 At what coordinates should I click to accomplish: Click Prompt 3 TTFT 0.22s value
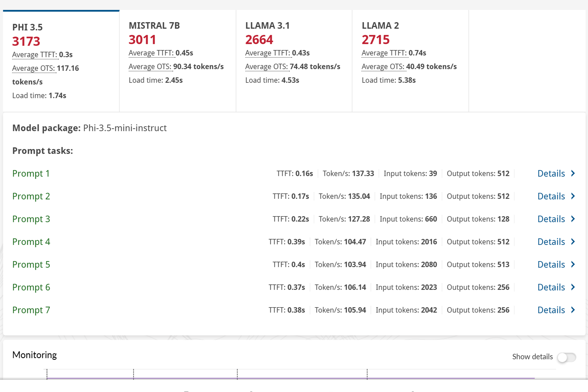(x=300, y=219)
